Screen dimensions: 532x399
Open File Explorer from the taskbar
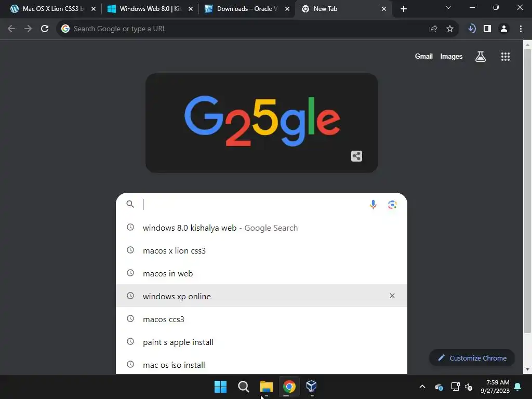[267, 387]
